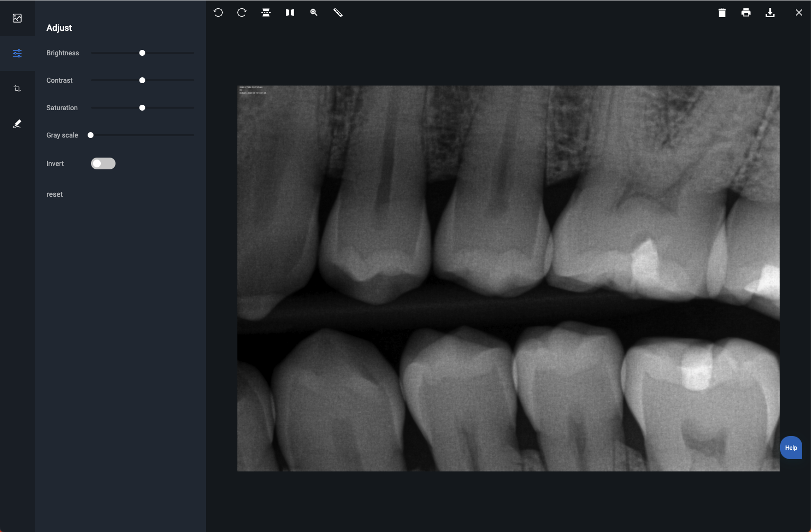Select the zoom magnifier tool
Viewport: 811px width, 532px height.
tap(314, 13)
